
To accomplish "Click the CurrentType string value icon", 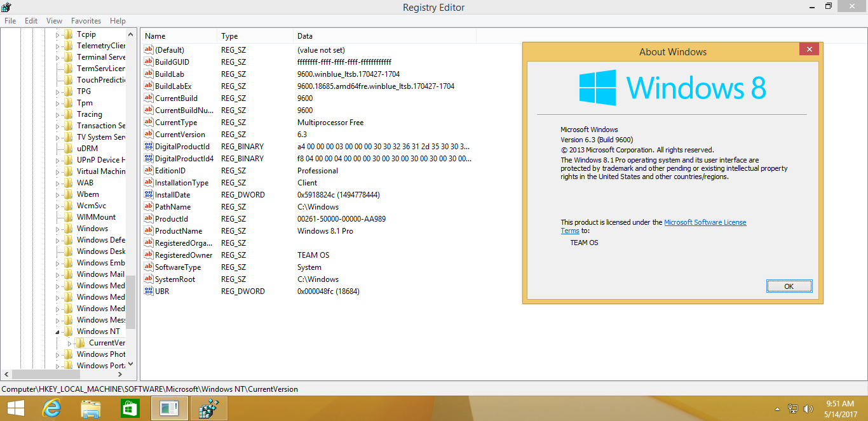I will tap(149, 123).
